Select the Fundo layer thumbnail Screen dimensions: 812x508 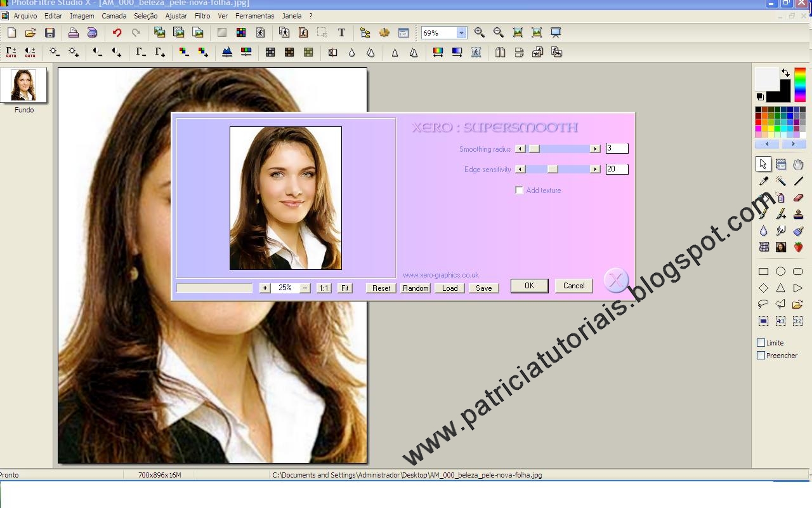[23, 85]
